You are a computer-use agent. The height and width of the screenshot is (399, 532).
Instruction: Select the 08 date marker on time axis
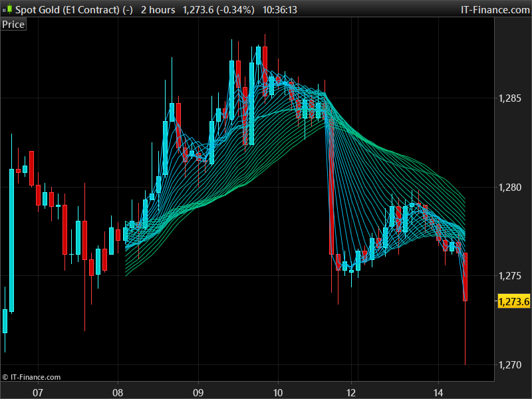(x=118, y=392)
